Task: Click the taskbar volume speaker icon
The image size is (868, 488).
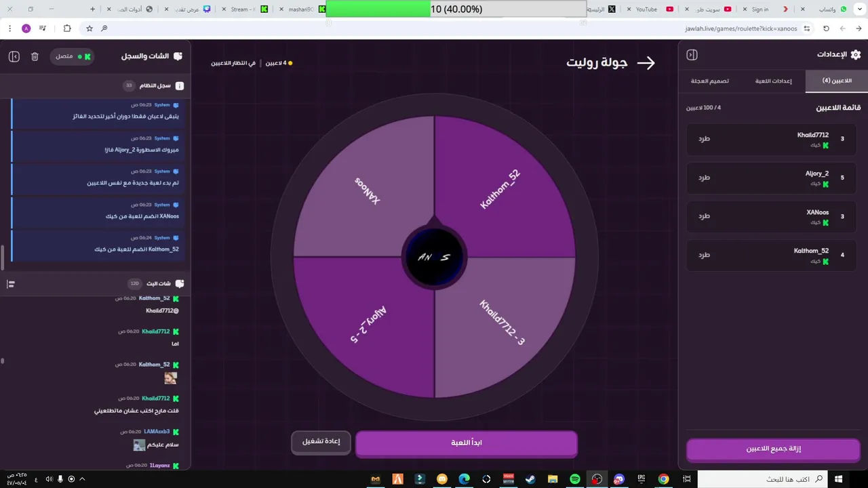Action: pyautogui.click(x=49, y=479)
